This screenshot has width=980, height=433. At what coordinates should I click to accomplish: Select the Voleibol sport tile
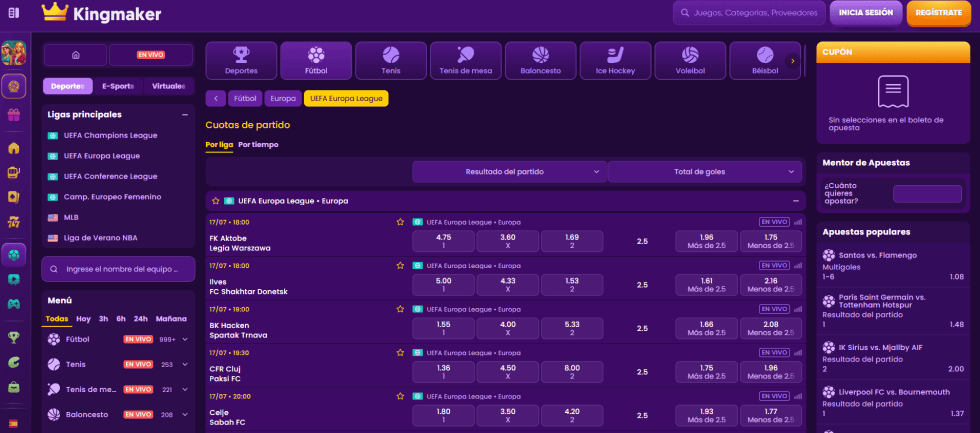[690, 60]
